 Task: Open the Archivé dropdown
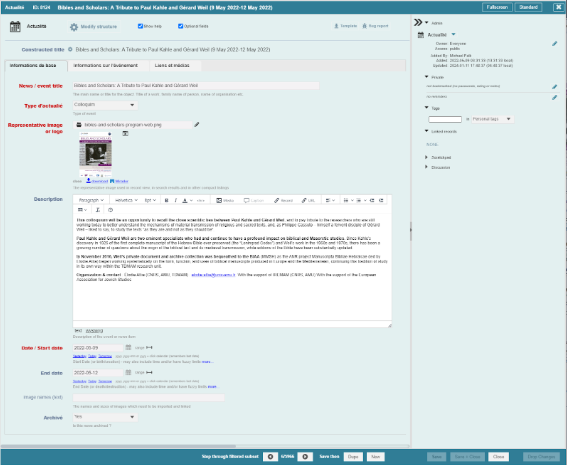coord(105,417)
